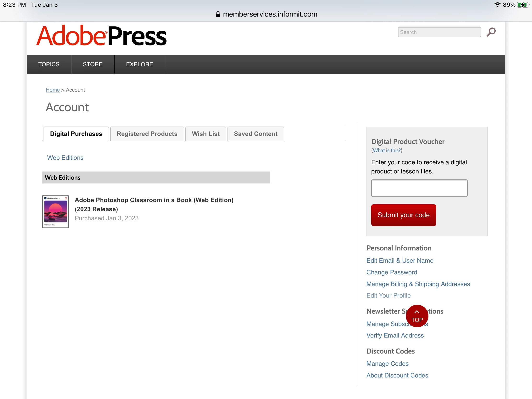
Task: Open the Home breadcrumb link
Action: coord(53,90)
